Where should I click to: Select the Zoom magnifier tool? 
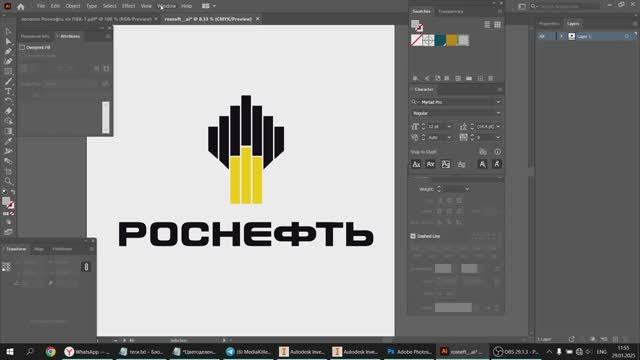tap(8, 181)
